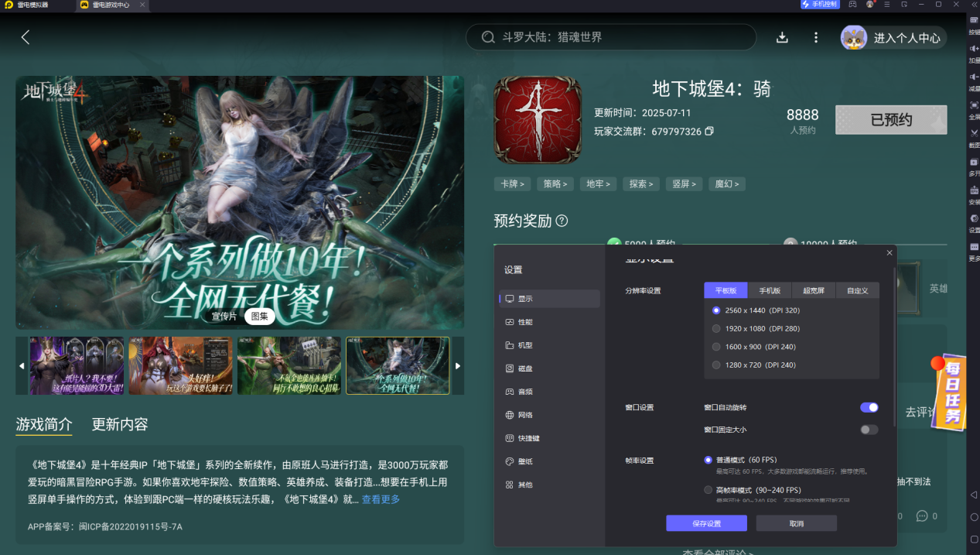Click the 保存设置 save button
The image size is (980, 555).
(x=706, y=523)
